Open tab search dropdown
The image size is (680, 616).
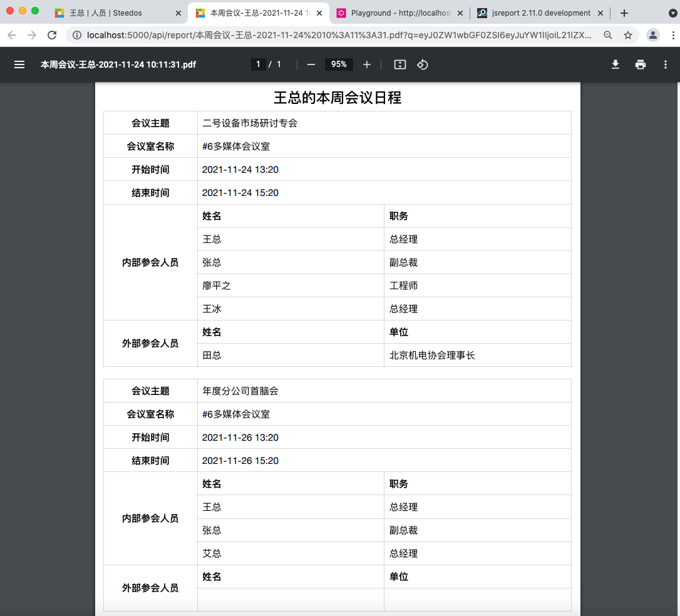673,13
